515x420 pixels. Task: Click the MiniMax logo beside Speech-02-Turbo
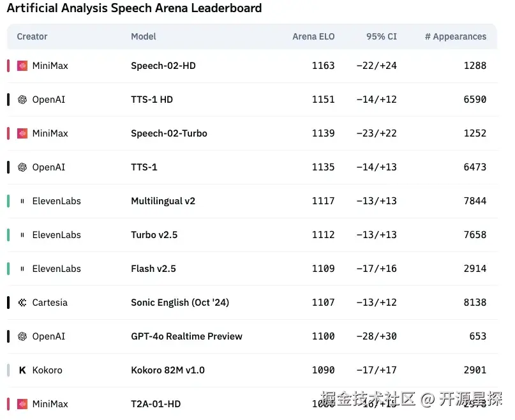tap(22, 133)
